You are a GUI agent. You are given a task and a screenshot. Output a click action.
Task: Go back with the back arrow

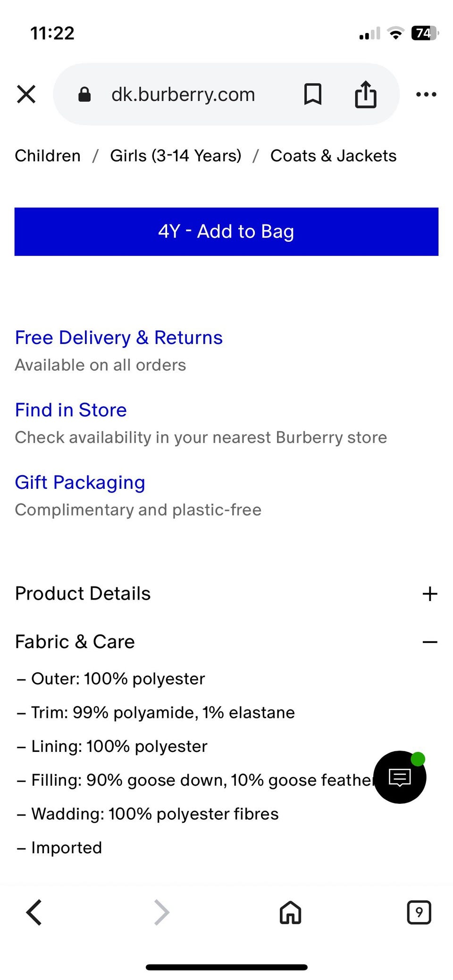coord(34,912)
